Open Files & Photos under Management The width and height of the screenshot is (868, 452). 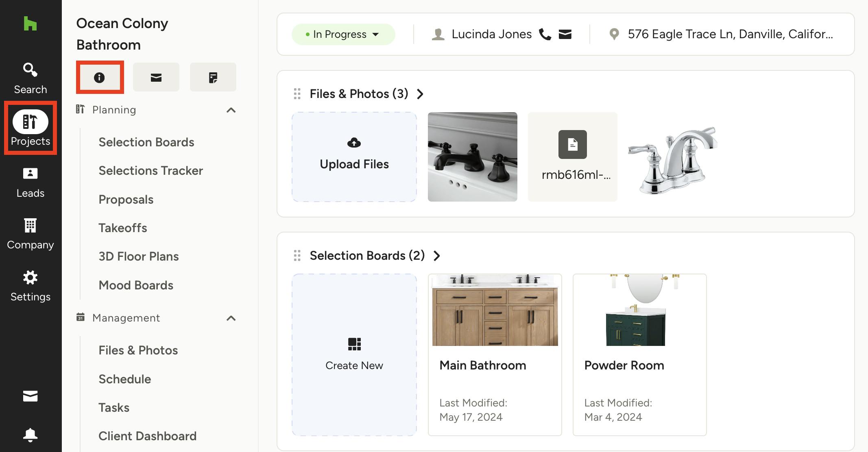pos(138,350)
